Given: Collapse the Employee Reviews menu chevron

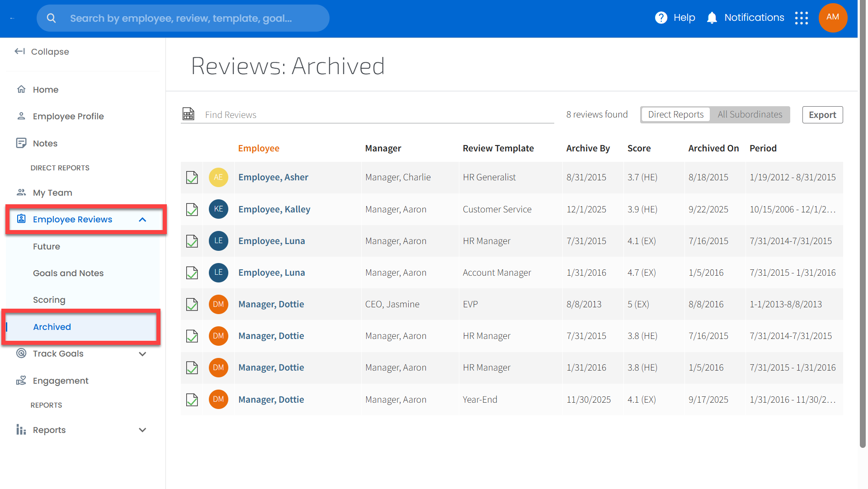Looking at the screenshot, I should 142,220.
